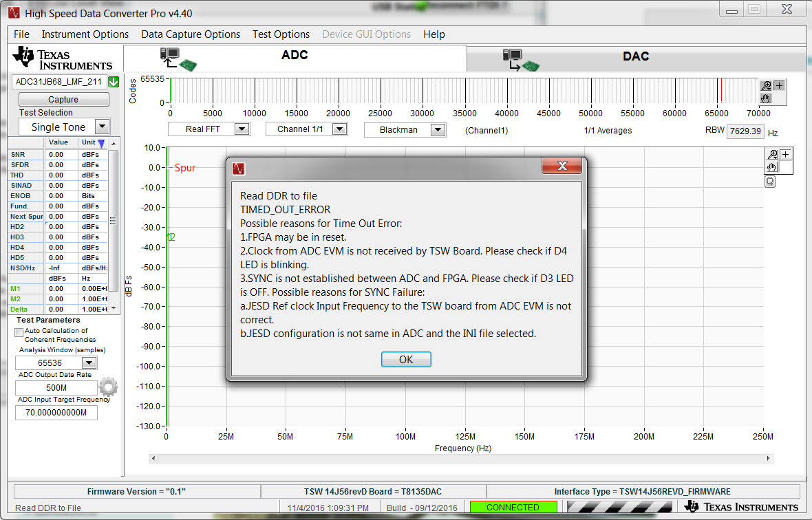Select crosshair cursor tool on FFT plot

pyautogui.click(x=786, y=155)
